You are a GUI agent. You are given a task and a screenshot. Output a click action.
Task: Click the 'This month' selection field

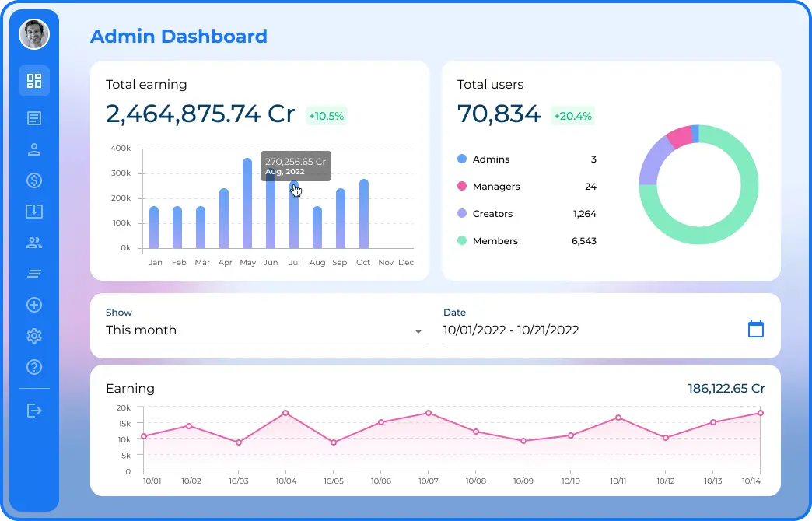click(266, 330)
